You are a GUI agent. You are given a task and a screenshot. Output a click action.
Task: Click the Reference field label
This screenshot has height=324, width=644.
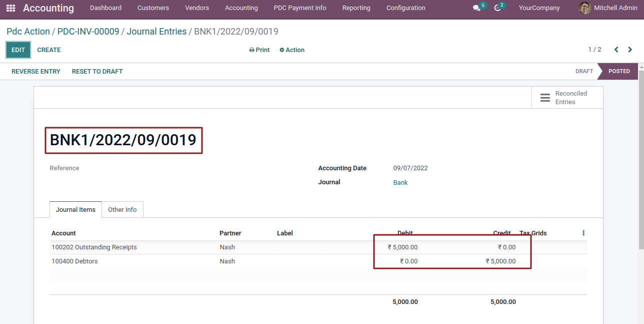tap(64, 168)
